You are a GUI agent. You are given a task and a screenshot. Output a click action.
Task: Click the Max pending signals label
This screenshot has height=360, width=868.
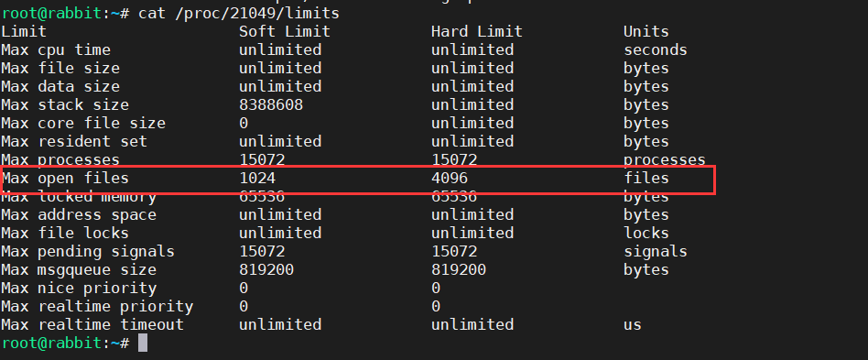point(88,251)
